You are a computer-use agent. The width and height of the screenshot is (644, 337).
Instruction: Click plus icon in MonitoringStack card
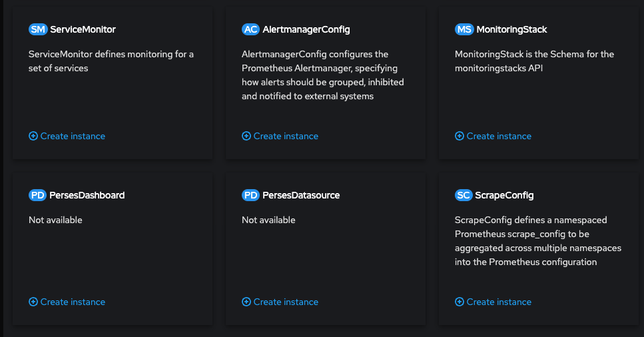point(460,136)
